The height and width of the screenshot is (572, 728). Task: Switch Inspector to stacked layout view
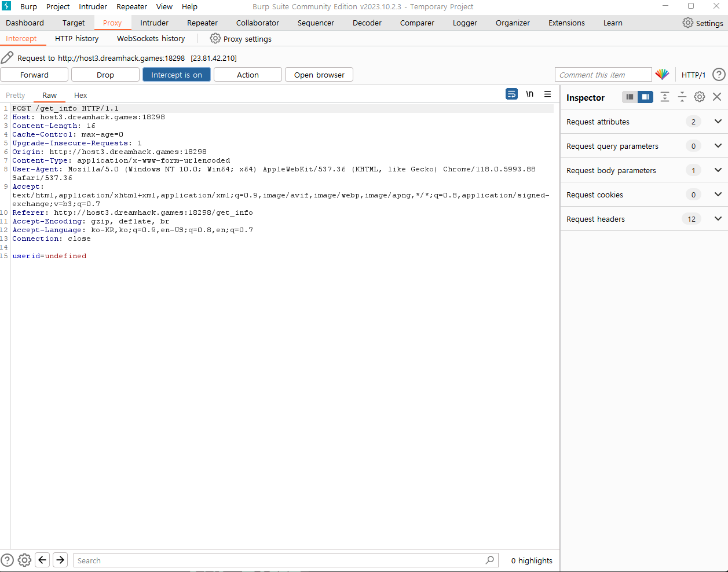tap(630, 97)
